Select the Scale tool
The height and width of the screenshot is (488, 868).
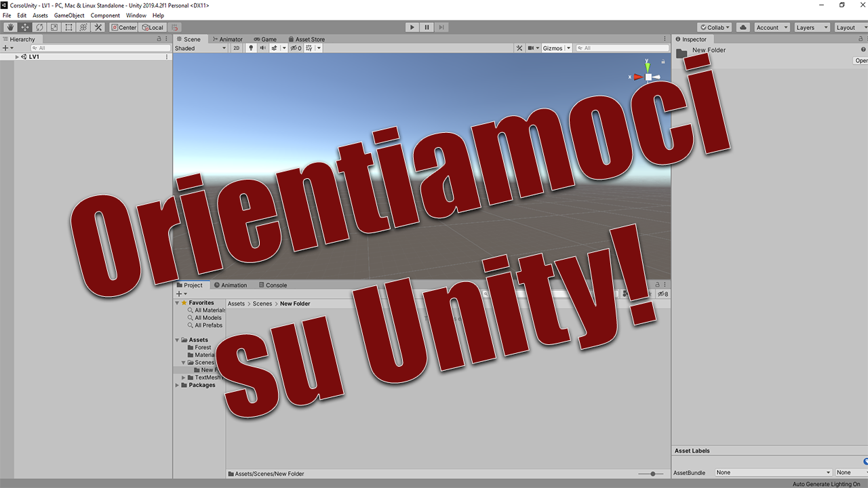point(54,27)
